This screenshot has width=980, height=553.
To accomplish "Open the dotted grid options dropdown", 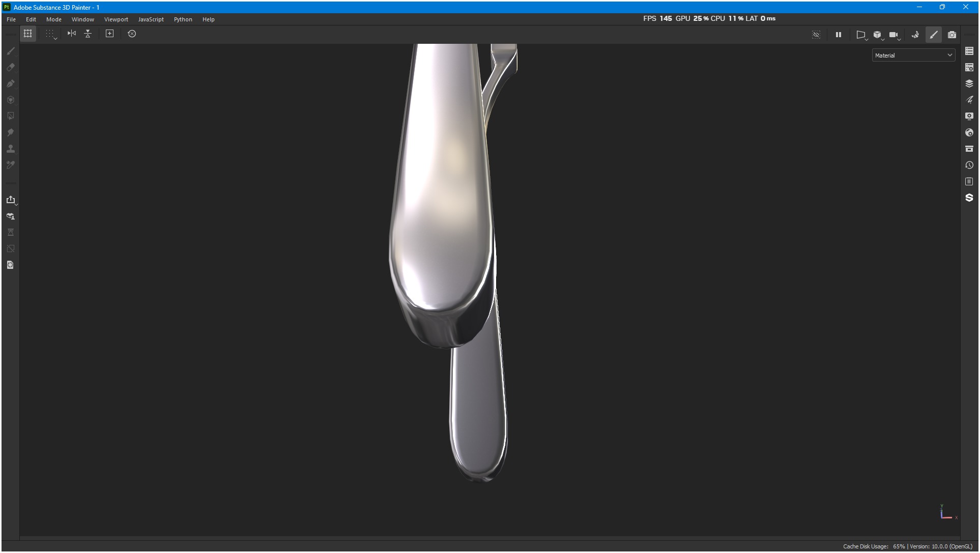I will tap(50, 34).
